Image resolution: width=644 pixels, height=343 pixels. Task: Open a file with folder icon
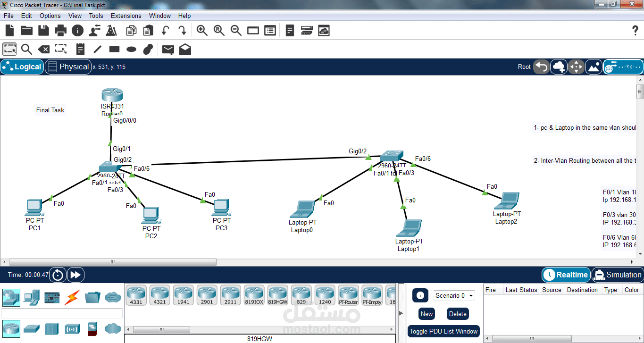click(x=26, y=31)
